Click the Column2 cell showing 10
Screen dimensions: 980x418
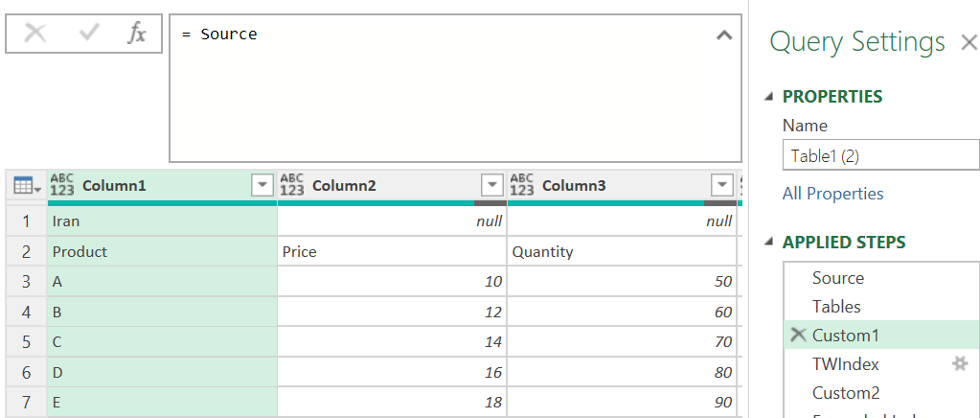393,282
